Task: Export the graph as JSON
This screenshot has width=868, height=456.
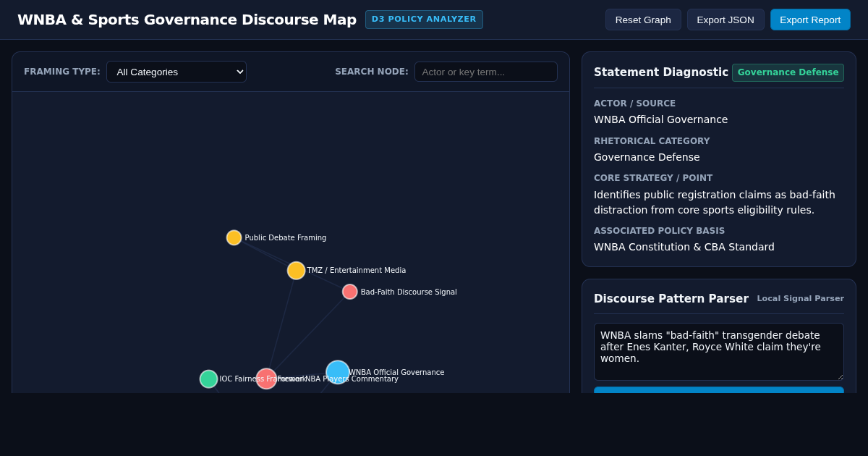Action: pyautogui.click(x=726, y=20)
